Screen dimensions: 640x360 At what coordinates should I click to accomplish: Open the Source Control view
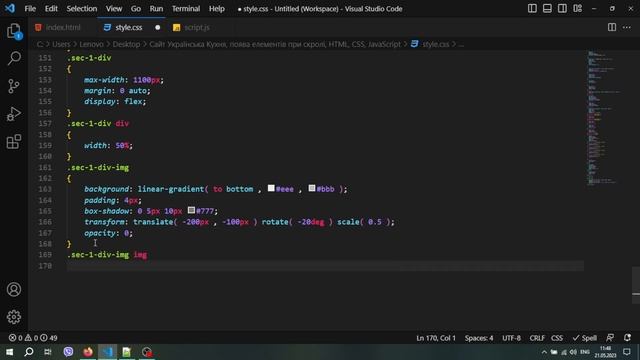[x=14, y=86]
